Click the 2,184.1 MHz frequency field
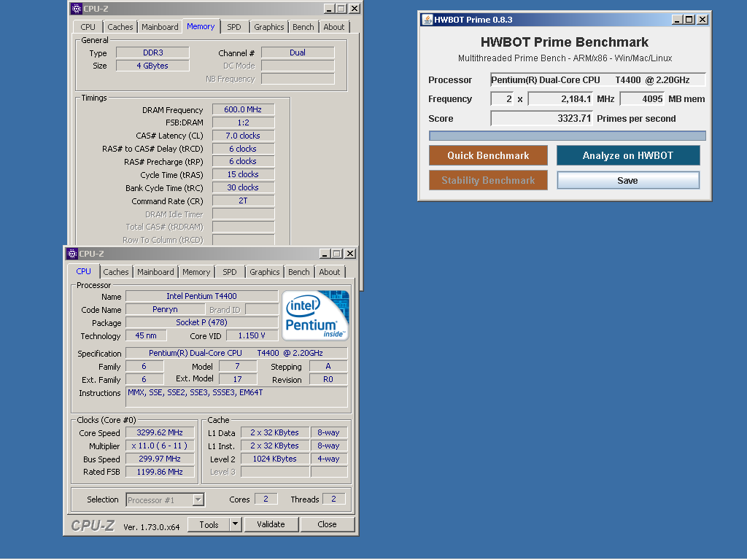747x560 pixels. (560, 99)
